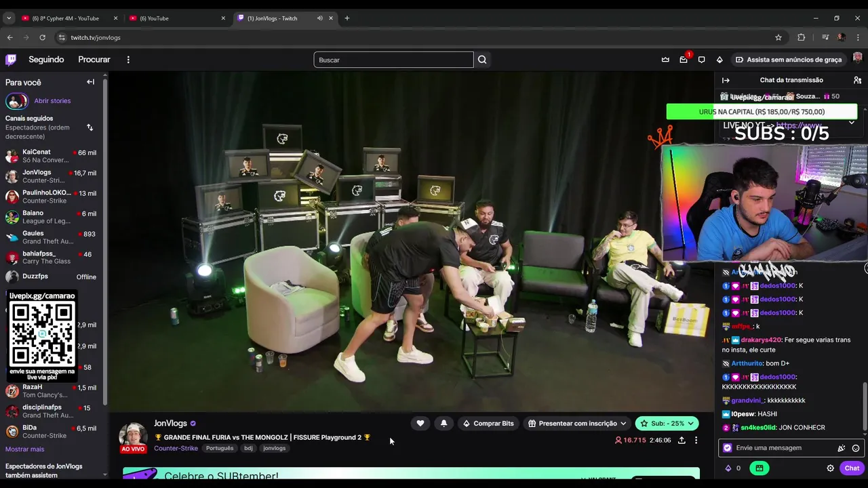Open the three-dot More menu next to Procurar
The height and width of the screenshot is (488, 868).
(128, 60)
